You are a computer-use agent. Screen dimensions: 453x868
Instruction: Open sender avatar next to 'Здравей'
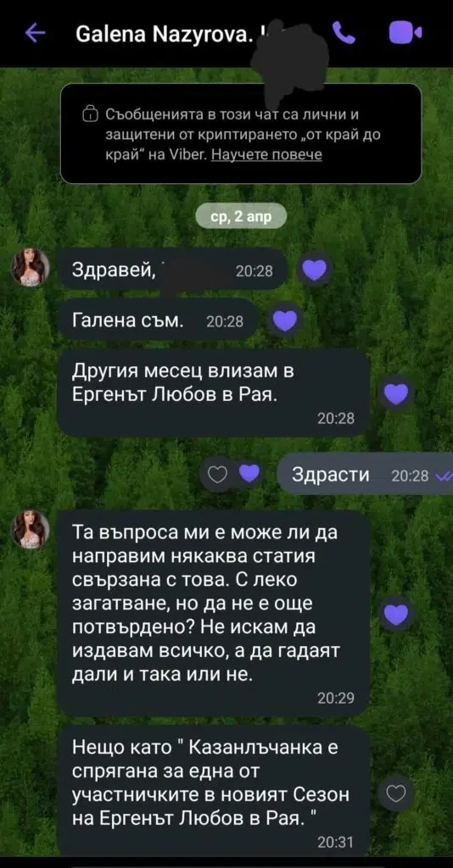pyautogui.click(x=31, y=267)
